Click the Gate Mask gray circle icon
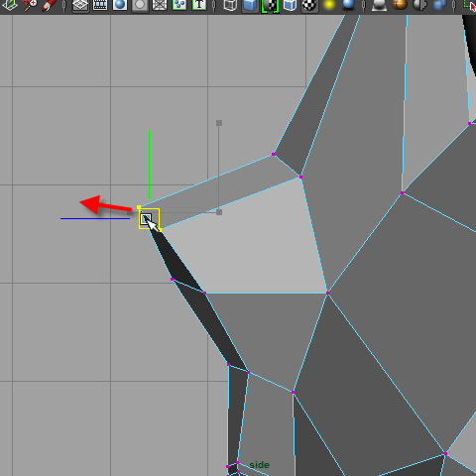The width and height of the screenshot is (476, 476). point(140,5)
